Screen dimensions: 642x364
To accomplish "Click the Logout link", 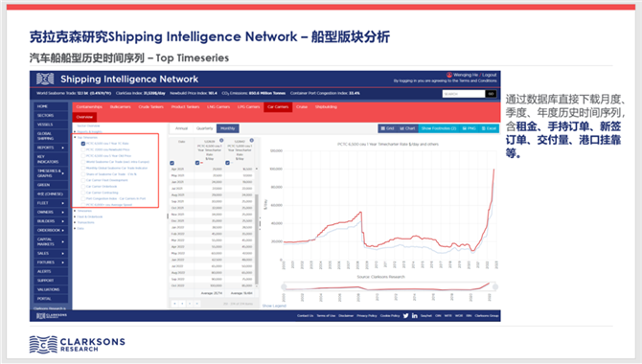I will pyautogui.click(x=490, y=75).
